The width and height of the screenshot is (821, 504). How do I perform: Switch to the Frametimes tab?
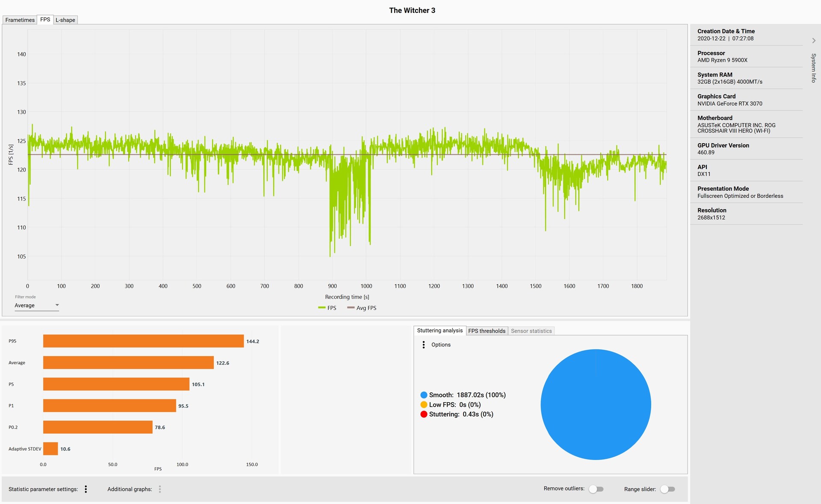pyautogui.click(x=20, y=20)
